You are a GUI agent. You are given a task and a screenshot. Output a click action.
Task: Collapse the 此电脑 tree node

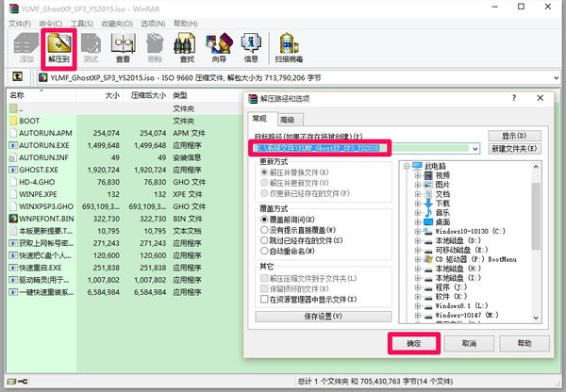[x=407, y=166]
